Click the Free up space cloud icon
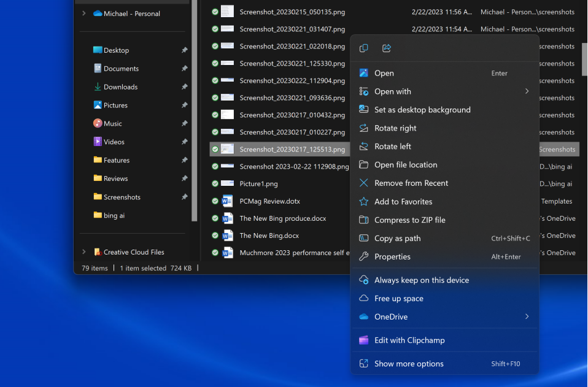The image size is (588, 387). pos(363,298)
